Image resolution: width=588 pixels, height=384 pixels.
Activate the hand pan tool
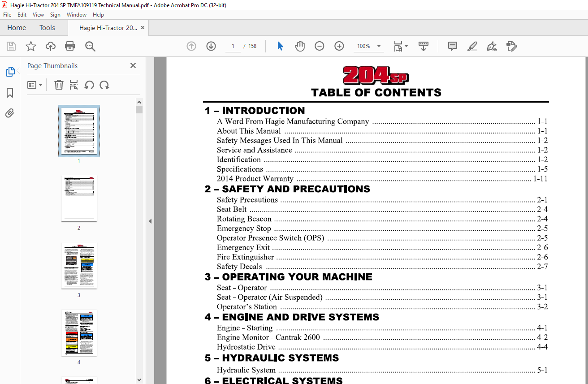299,46
